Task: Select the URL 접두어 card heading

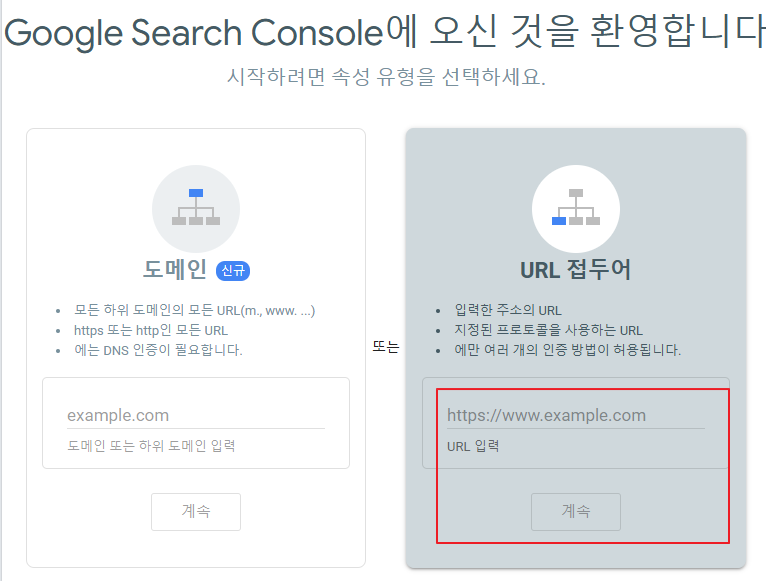Action: (x=575, y=270)
